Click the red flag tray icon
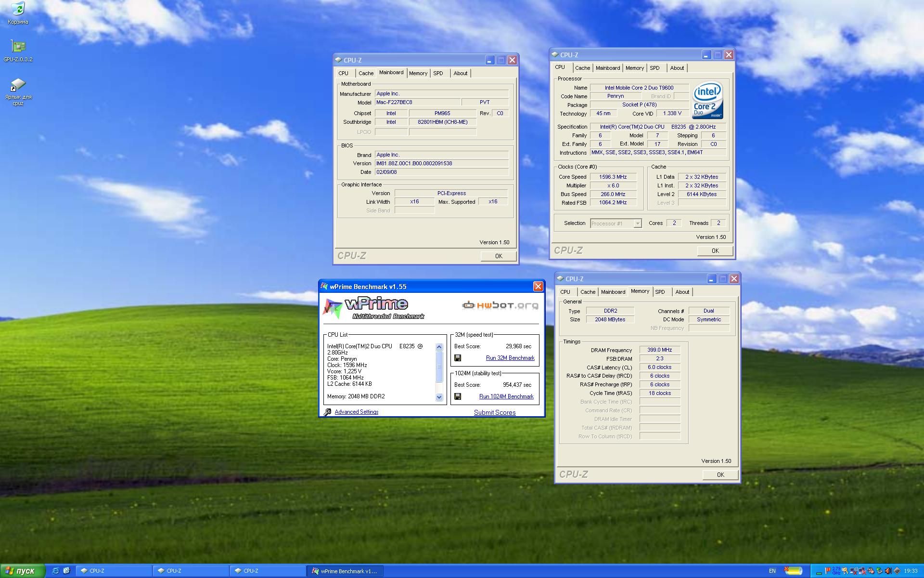 (827, 571)
